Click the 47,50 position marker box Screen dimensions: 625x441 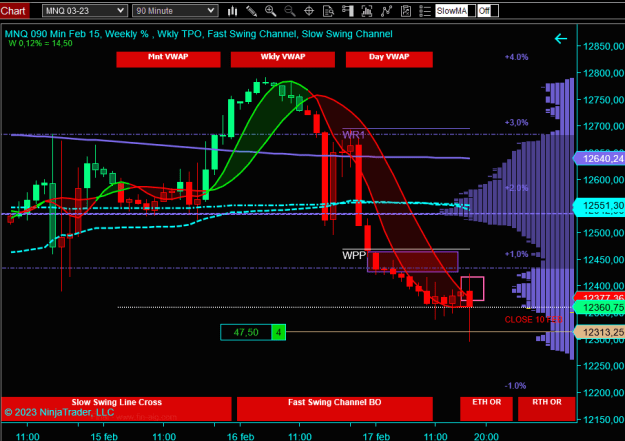click(x=246, y=332)
